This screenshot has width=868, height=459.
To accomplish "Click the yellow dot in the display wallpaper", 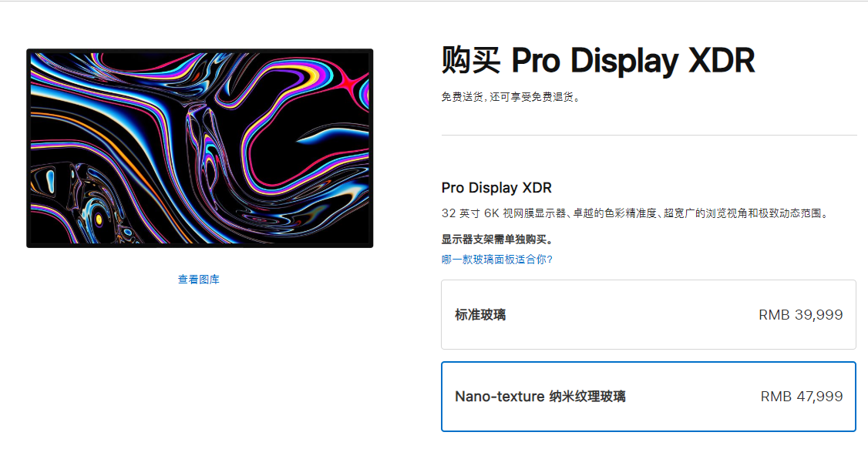I will [99, 219].
